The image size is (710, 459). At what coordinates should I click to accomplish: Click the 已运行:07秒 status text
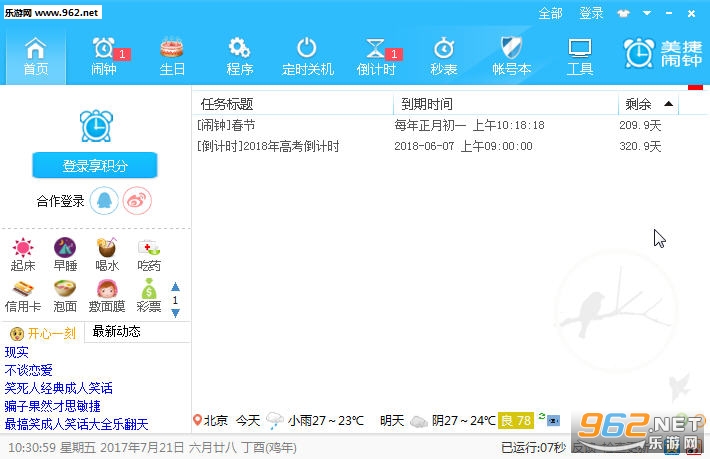point(533,448)
